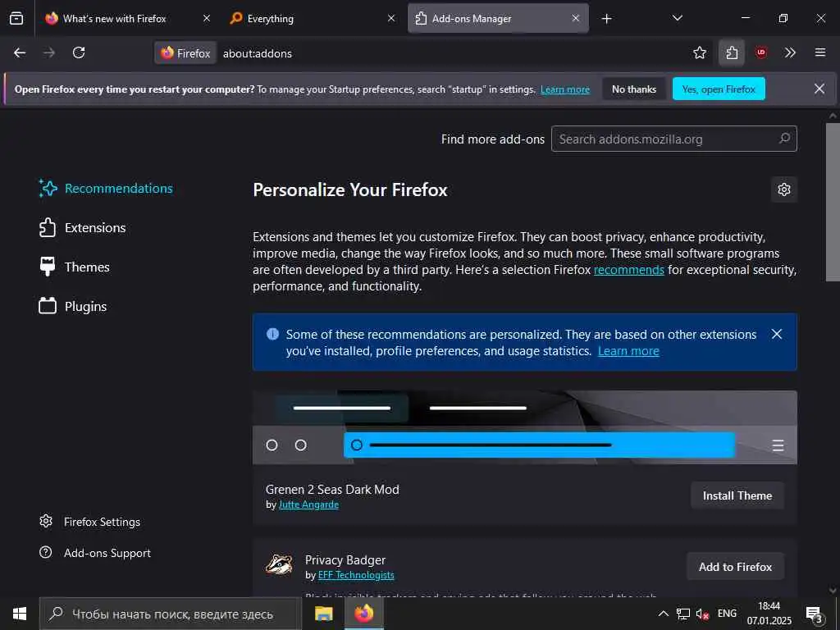Open the Firefox application hamburger menu

pos(819,52)
